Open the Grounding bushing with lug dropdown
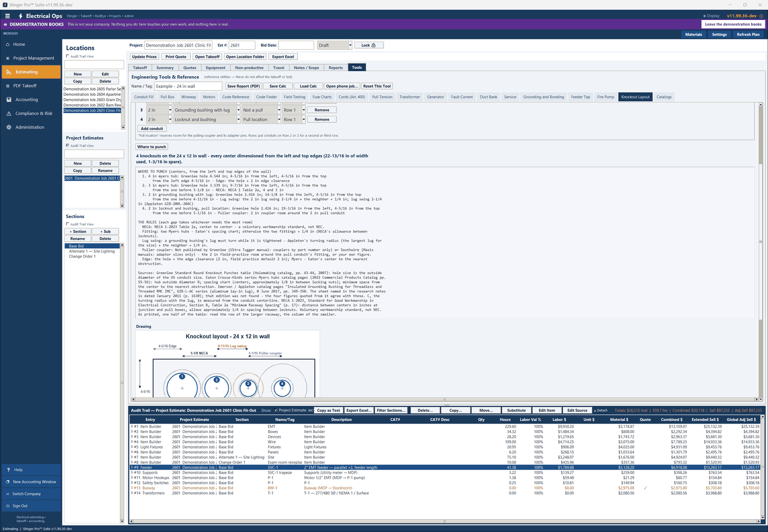The height and width of the screenshot is (532, 768). click(238, 110)
